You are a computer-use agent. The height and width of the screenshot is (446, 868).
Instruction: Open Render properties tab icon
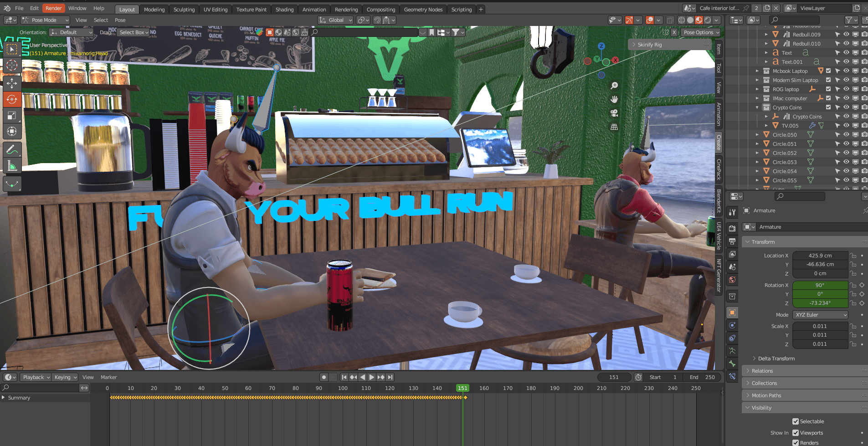(732, 228)
